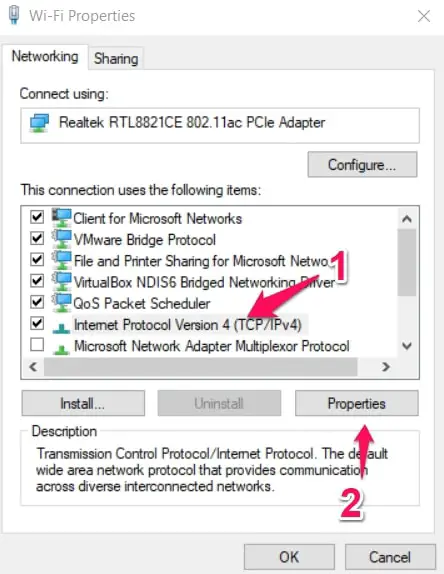Click the Client for Microsoft Networks icon
The height and width of the screenshot is (574, 444).
(61, 217)
